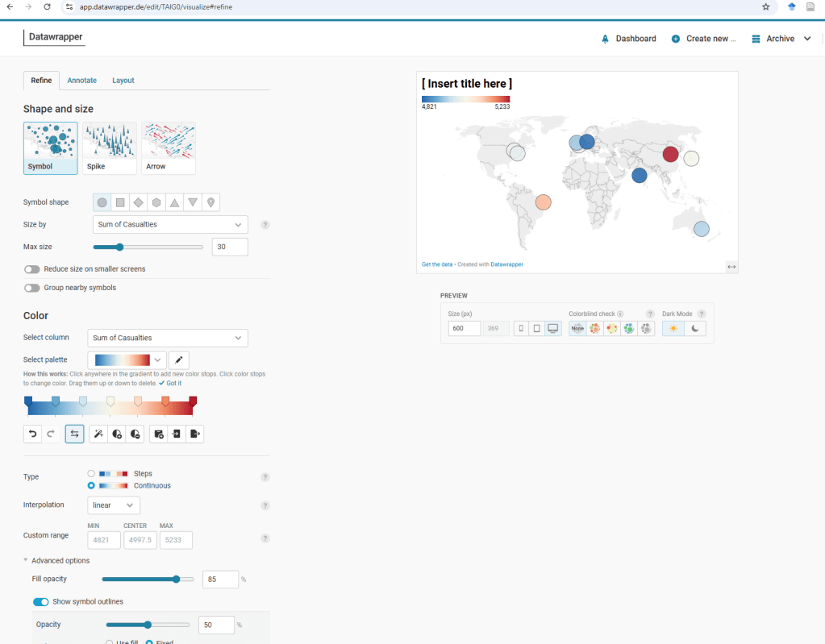This screenshot has width=825, height=644.
Task: Enable dark mode moon preview
Action: (695, 328)
